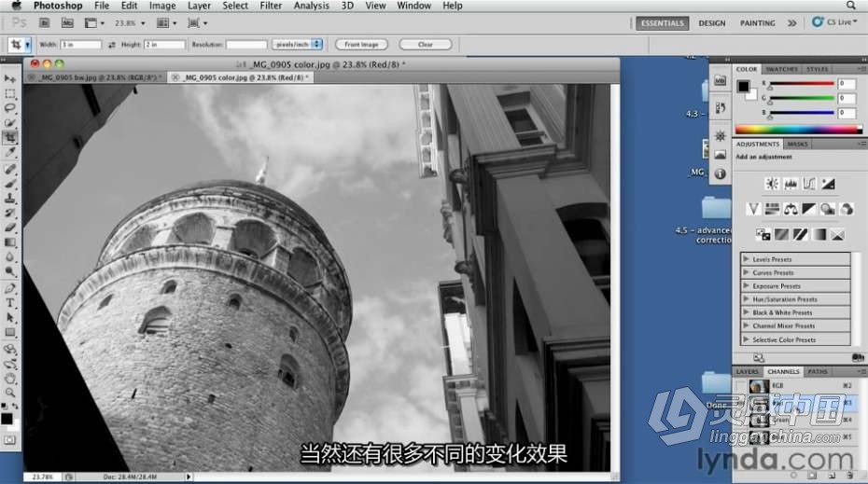Select the Spot Healing Brush tool

(x=10, y=169)
